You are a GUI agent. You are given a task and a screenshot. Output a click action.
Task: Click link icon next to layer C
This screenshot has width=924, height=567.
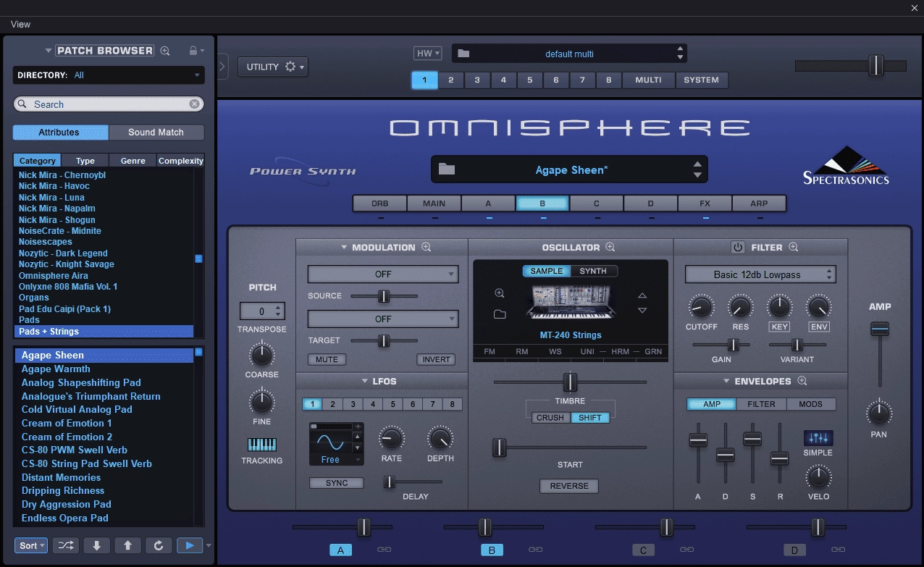click(687, 550)
